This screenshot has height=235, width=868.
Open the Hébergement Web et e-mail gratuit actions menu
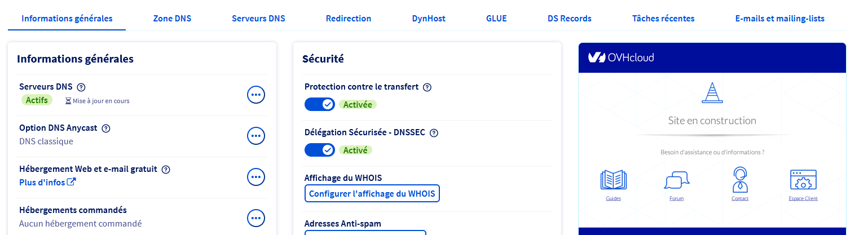pos(256,177)
